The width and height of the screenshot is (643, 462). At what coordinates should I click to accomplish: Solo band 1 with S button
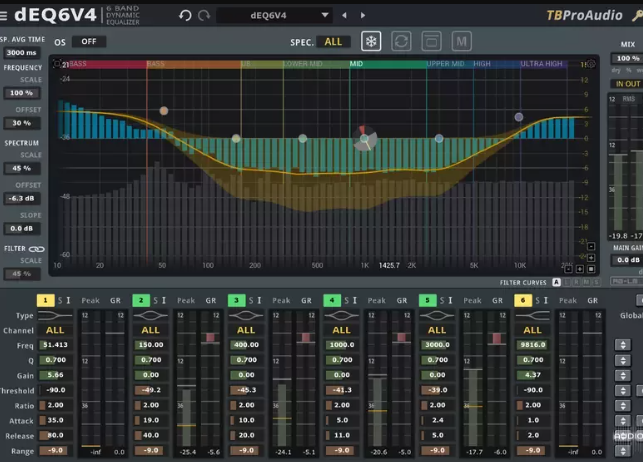60,300
